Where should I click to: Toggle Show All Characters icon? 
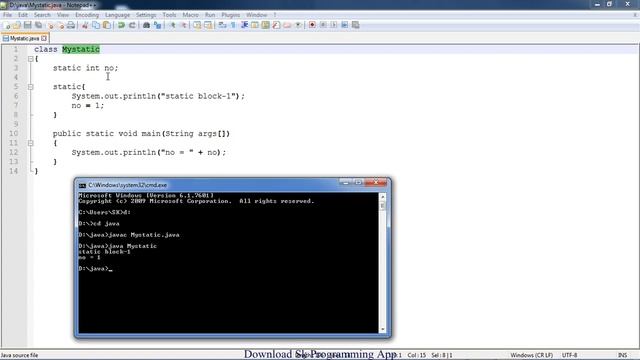(x=233, y=25)
